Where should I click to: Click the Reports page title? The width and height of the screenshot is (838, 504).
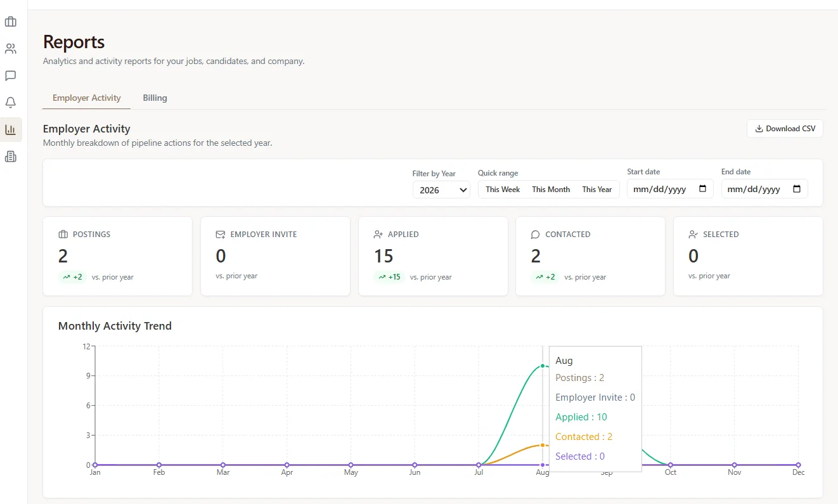pyautogui.click(x=74, y=42)
